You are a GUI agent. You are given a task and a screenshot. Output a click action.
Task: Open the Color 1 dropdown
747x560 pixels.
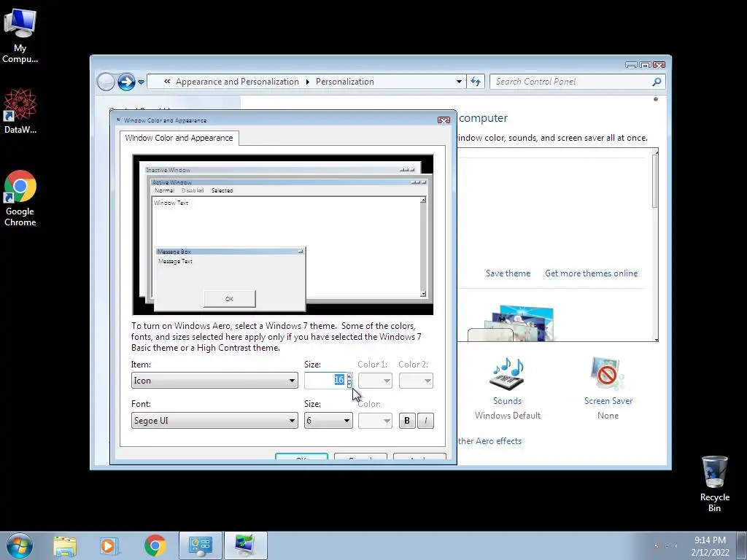coord(375,381)
